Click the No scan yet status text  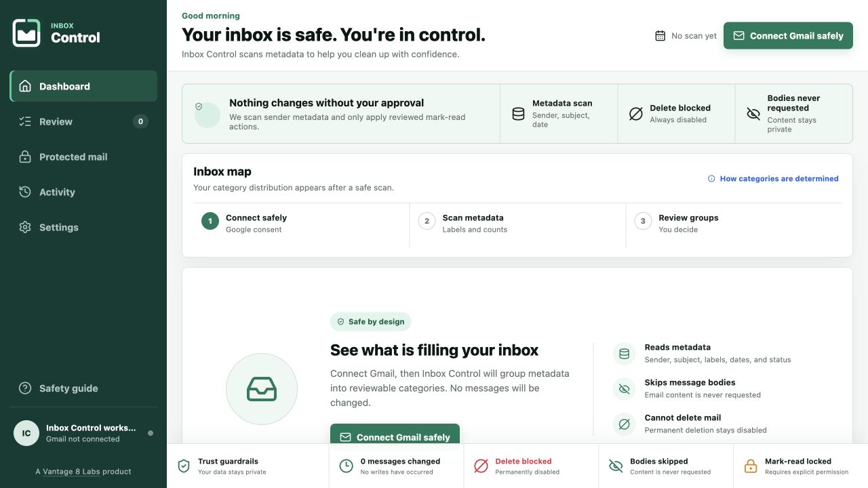[694, 36]
